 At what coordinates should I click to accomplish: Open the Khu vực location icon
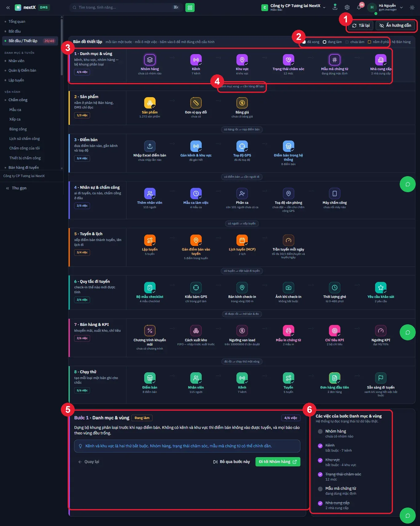click(242, 60)
